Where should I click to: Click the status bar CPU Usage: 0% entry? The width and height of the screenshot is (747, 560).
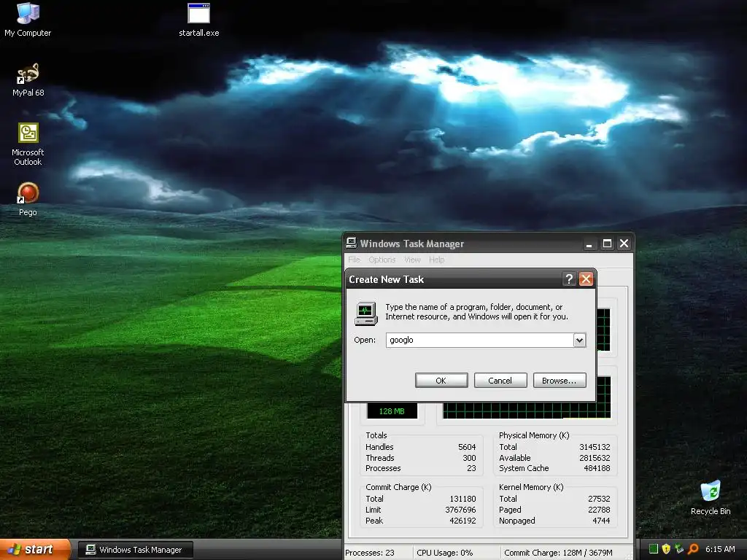pyautogui.click(x=445, y=553)
